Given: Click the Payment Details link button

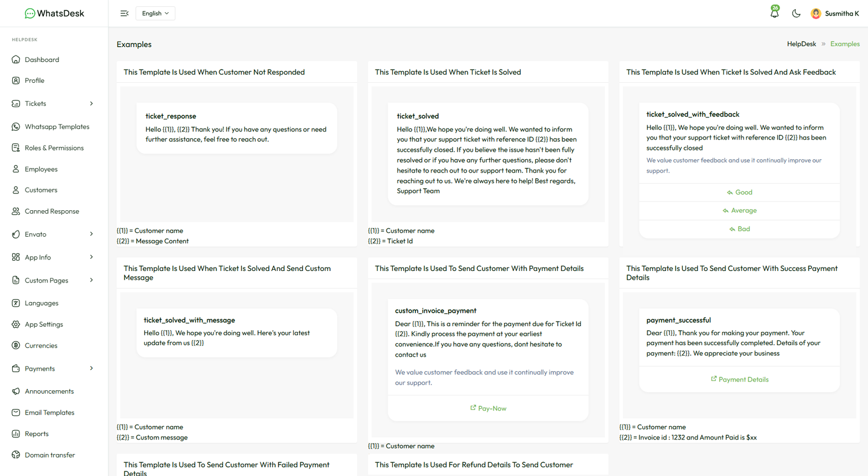Looking at the screenshot, I should 739,379.
